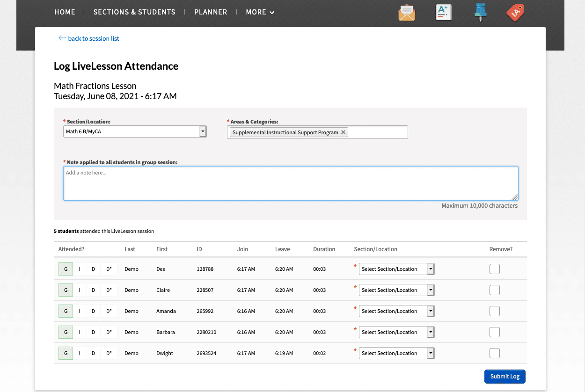Select G attendance for Dwight

tap(66, 353)
